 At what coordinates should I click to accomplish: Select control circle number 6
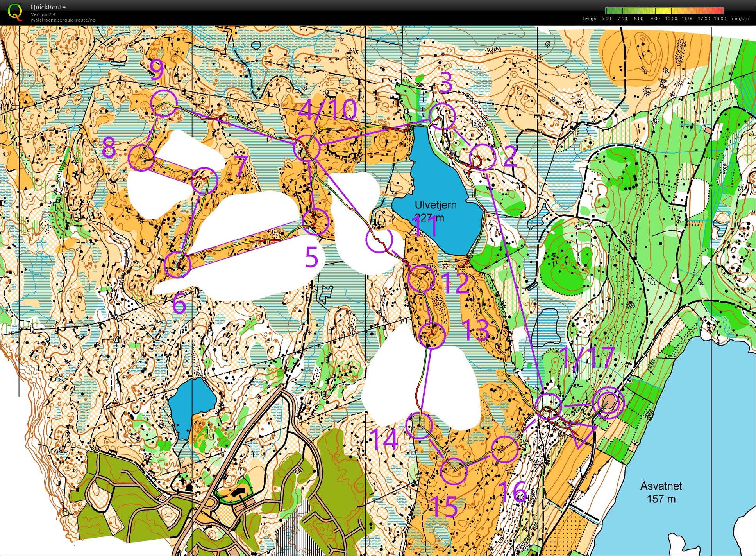tap(177, 265)
